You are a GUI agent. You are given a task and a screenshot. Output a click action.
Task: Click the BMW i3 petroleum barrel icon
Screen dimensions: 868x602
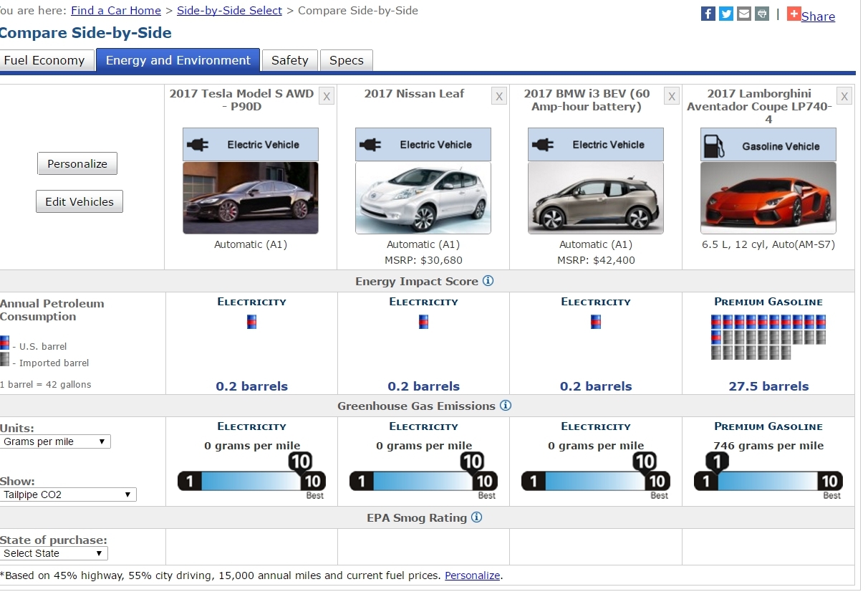(596, 322)
